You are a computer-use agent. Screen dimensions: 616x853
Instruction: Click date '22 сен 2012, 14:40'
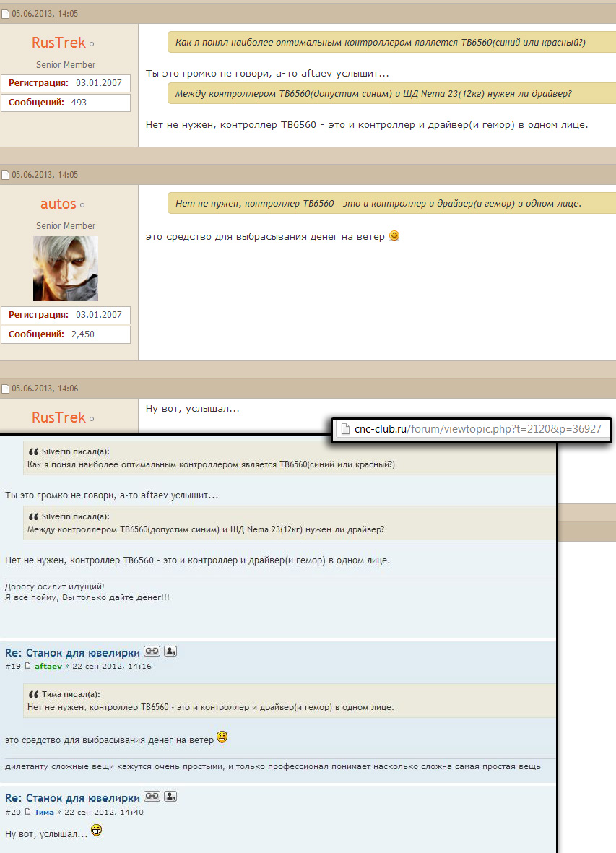104,813
